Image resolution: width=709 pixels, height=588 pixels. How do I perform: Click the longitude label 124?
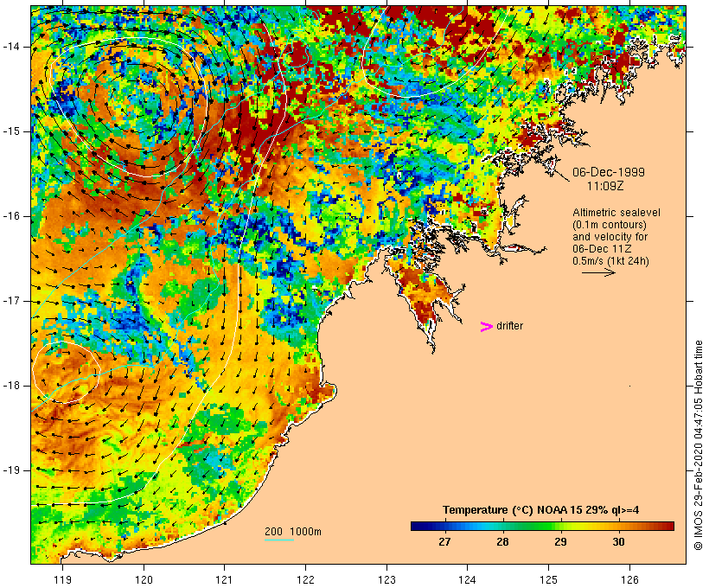click(x=467, y=579)
